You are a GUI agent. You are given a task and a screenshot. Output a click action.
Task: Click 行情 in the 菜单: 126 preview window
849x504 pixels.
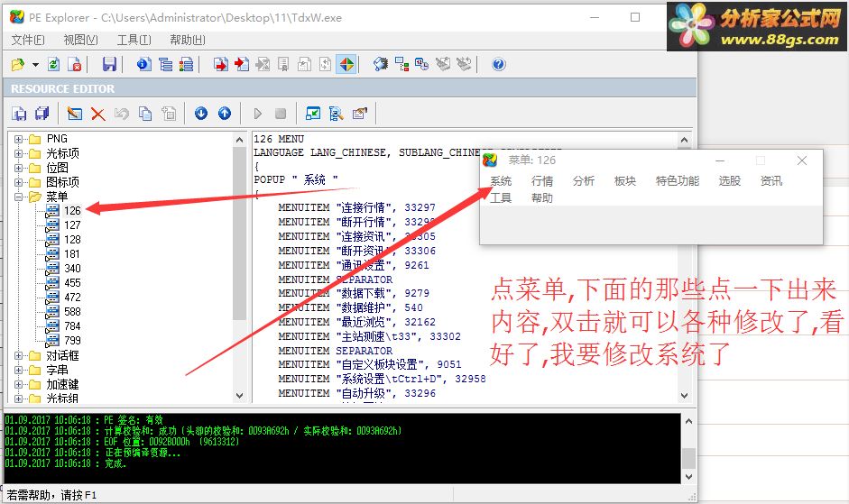pyautogui.click(x=542, y=181)
